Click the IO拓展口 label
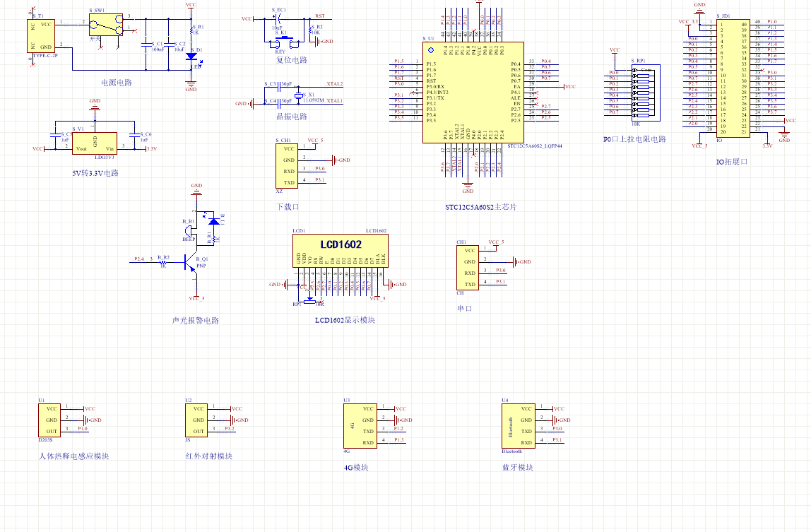Image resolution: width=811 pixels, height=532 pixels. (x=732, y=162)
